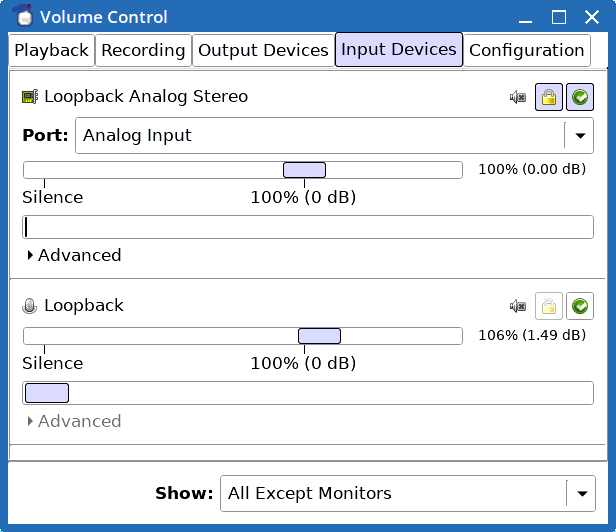Click the microphone icon beside Loopback

tap(29, 306)
